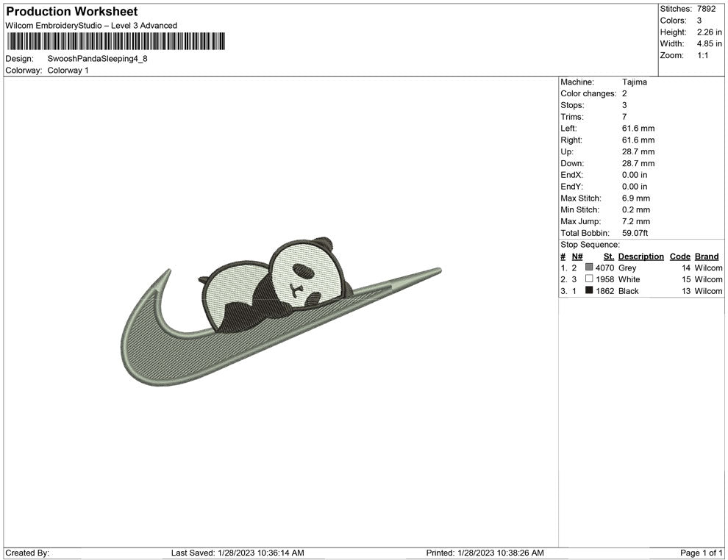Click the 'EndX:' label
728x560 pixels.
click(x=571, y=174)
